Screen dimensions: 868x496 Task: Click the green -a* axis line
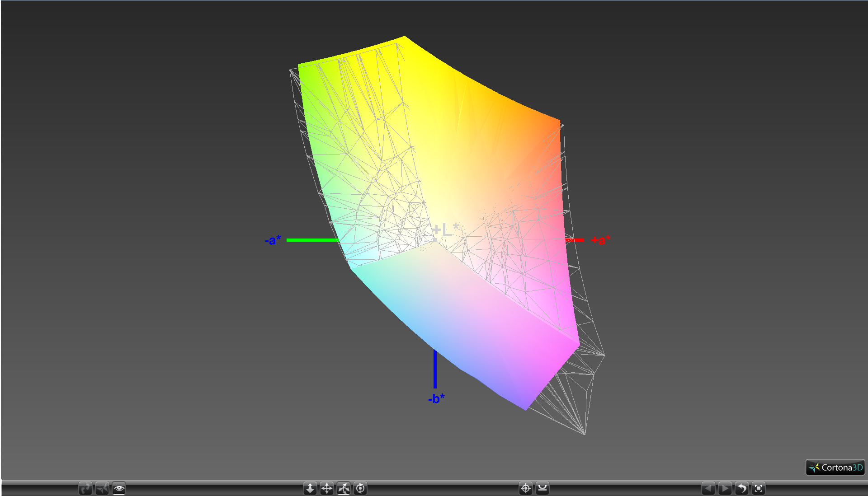(312, 240)
